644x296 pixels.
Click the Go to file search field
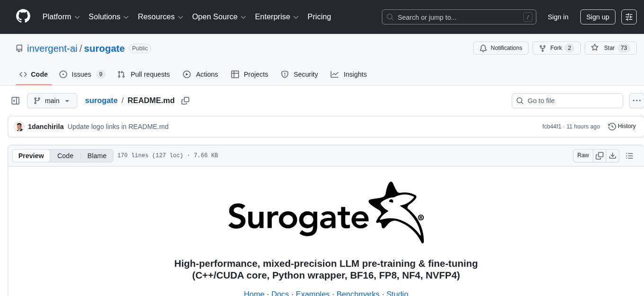[567, 101]
